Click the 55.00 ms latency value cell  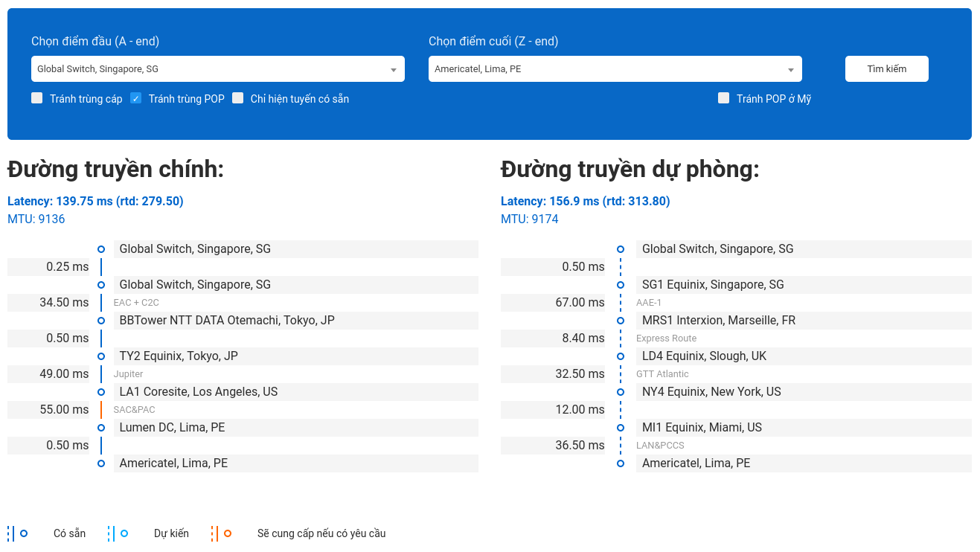pyautogui.click(x=48, y=409)
